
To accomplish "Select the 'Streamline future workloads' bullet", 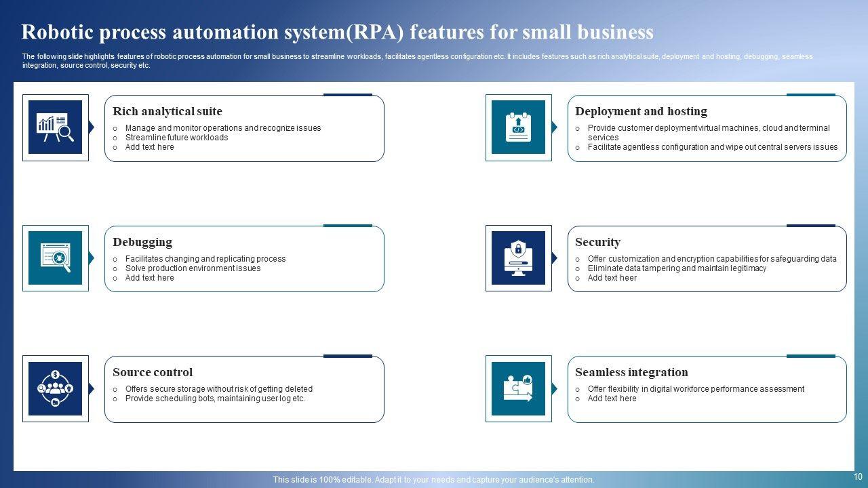I will coord(176,138).
